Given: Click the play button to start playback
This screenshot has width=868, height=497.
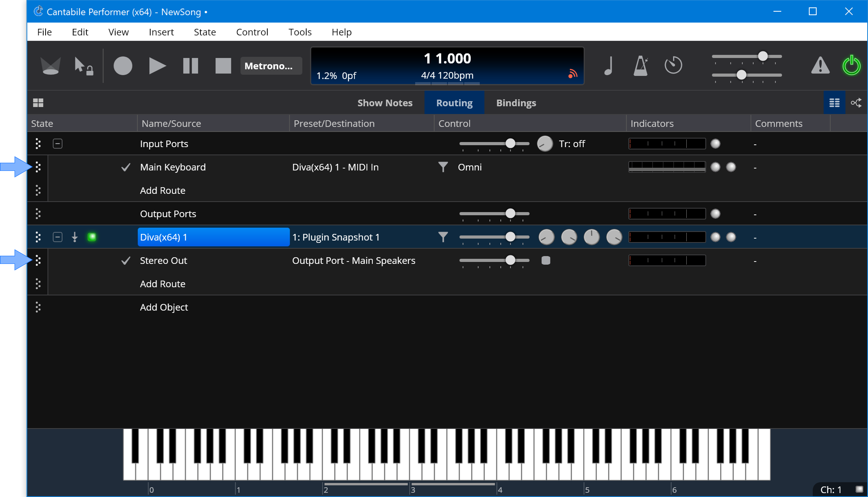Looking at the screenshot, I should tap(157, 66).
